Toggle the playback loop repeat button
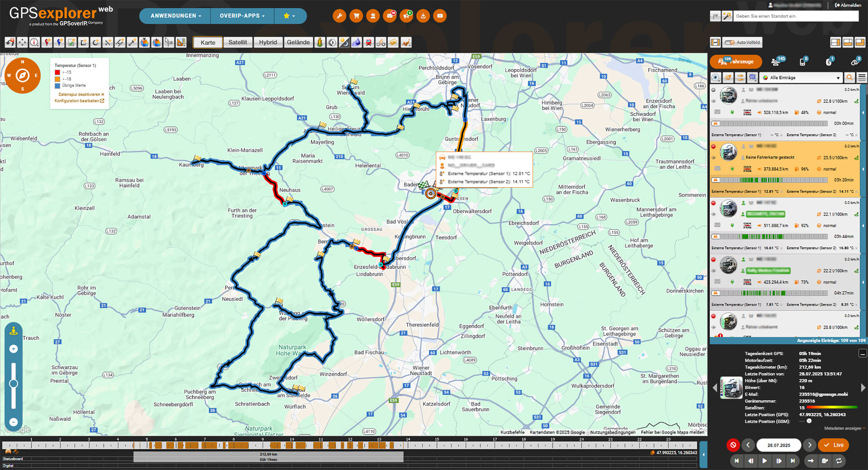Viewport: 868px width, 470px height. (839, 461)
